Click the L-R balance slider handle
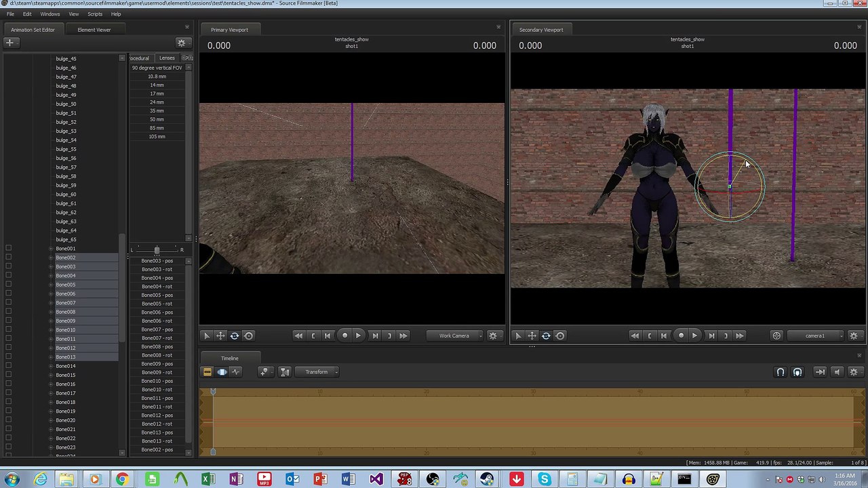The image size is (868, 488). click(157, 250)
